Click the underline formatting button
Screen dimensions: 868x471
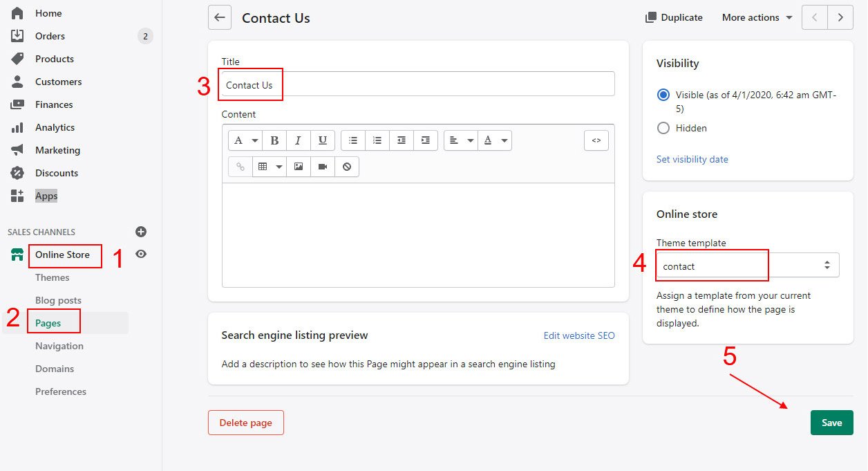[322, 140]
